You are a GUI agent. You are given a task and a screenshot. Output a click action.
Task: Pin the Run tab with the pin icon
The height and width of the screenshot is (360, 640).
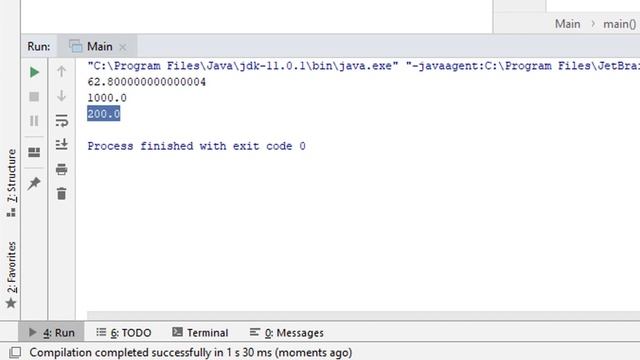pyautogui.click(x=34, y=183)
